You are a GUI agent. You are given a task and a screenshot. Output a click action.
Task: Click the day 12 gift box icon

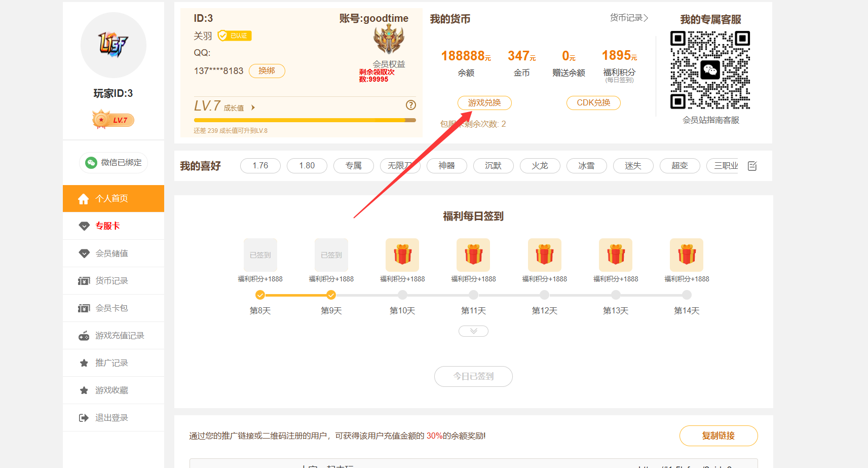[x=545, y=255]
